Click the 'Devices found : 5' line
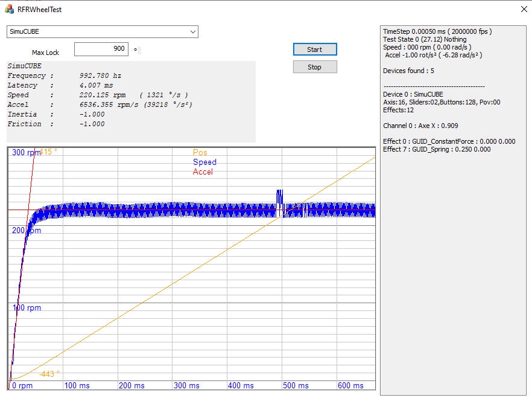 click(x=408, y=71)
